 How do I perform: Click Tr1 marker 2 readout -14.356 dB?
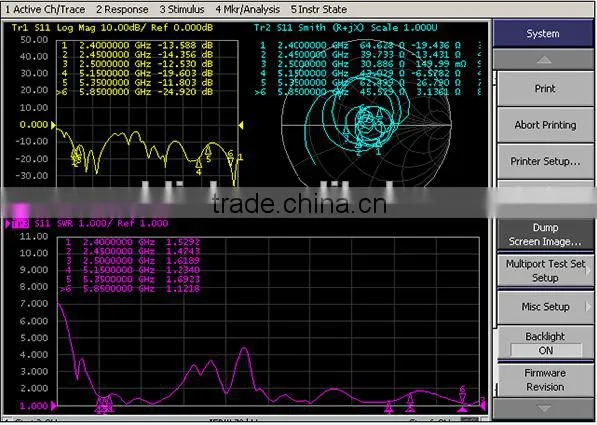(138, 54)
